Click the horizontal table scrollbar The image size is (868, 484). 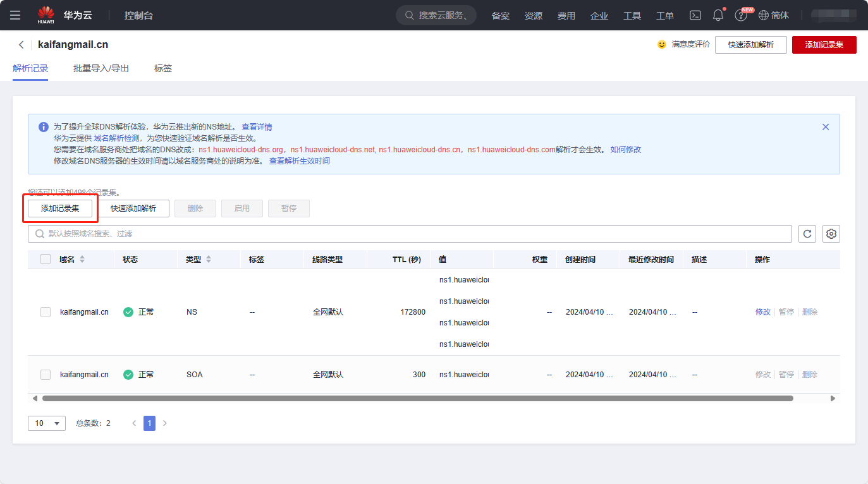(x=417, y=399)
